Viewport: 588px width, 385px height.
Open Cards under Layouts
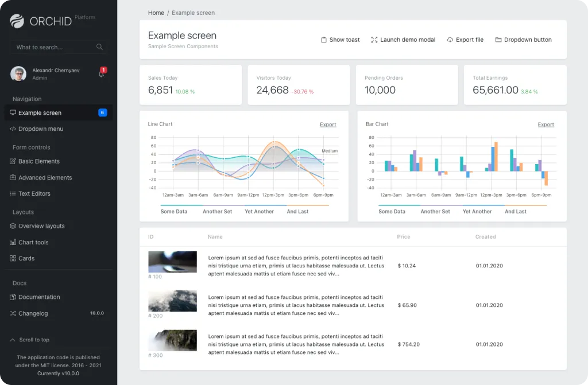(27, 258)
